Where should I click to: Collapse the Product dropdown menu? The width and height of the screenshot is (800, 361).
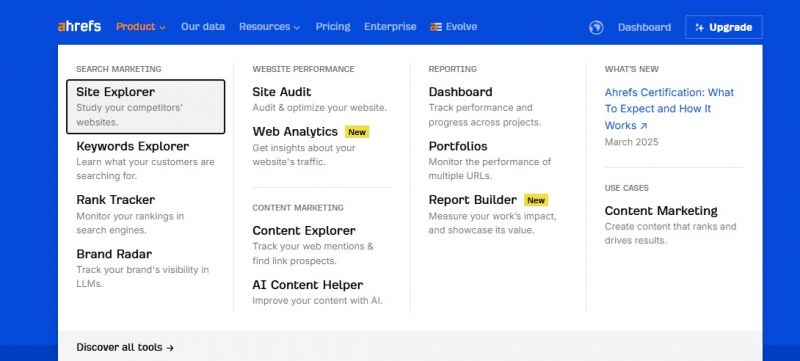141,27
